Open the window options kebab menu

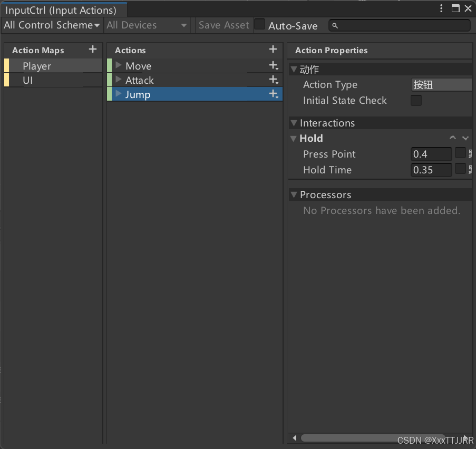point(441,8)
